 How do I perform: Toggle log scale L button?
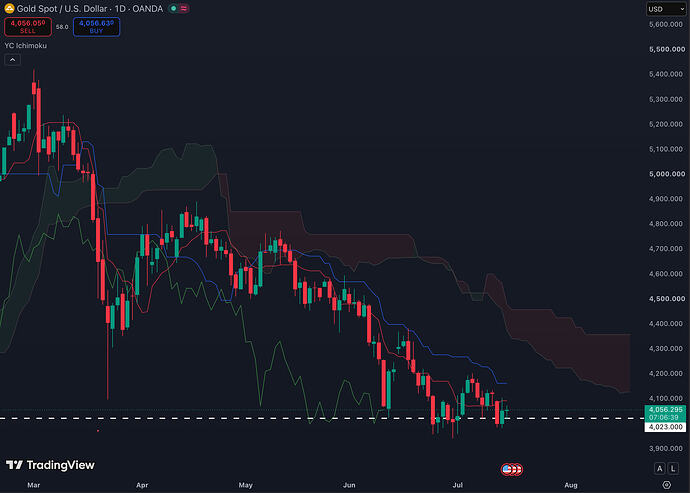point(673,468)
